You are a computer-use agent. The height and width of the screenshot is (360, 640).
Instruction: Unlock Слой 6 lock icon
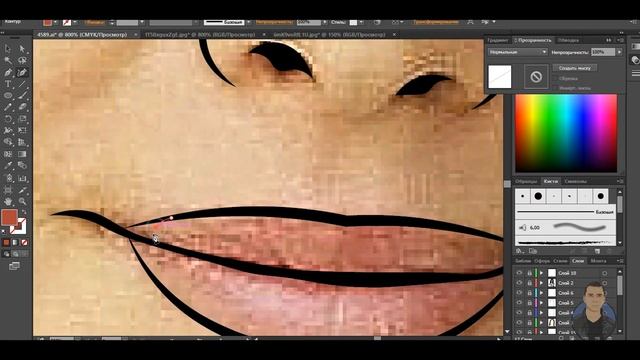click(x=529, y=293)
